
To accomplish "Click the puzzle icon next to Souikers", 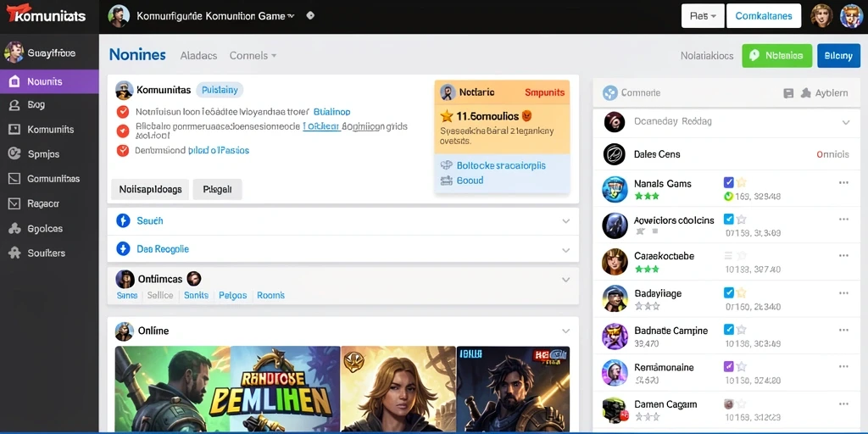I will [x=14, y=253].
